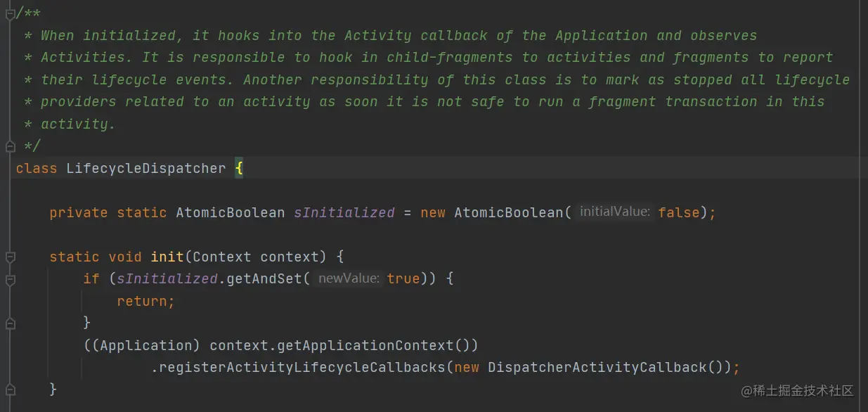
Task: Click the AtomicBoolean type before sInitialized
Action: click(x=231, y=212)
